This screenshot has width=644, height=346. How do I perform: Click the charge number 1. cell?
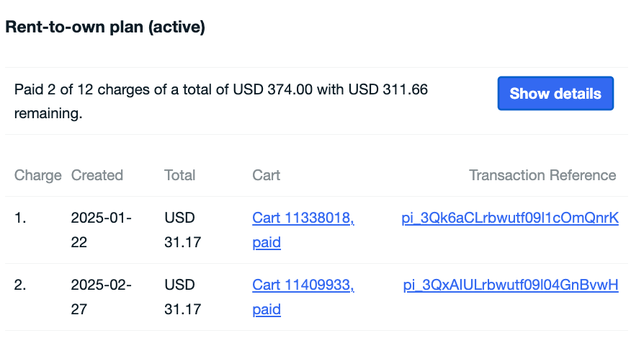20,218
